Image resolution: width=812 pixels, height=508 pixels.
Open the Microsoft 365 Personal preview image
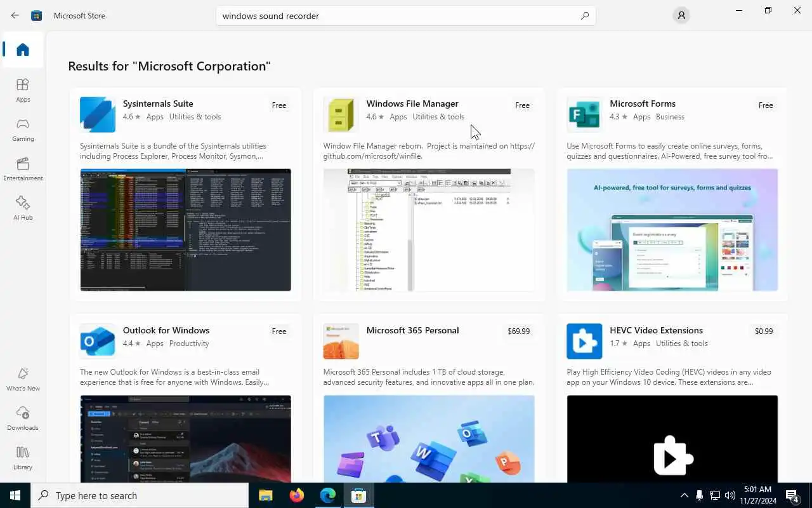(x=429, y=438)
